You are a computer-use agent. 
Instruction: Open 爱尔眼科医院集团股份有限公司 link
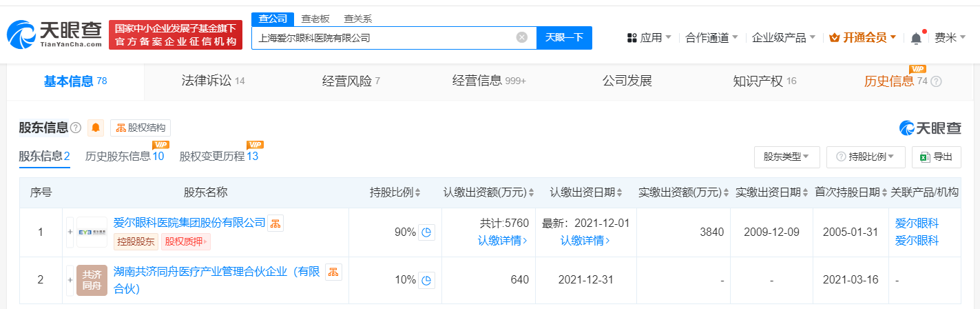pyautogui.click(x=189, y=223)
